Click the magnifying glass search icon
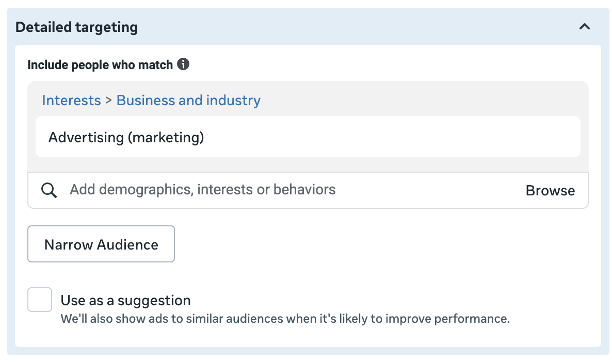 (x=49, y=190)
